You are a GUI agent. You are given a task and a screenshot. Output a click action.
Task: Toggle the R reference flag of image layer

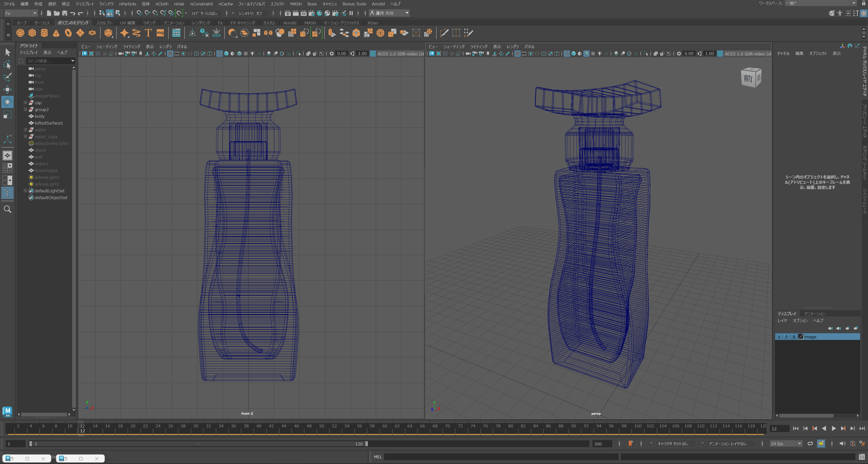click(x=794, y=337)
